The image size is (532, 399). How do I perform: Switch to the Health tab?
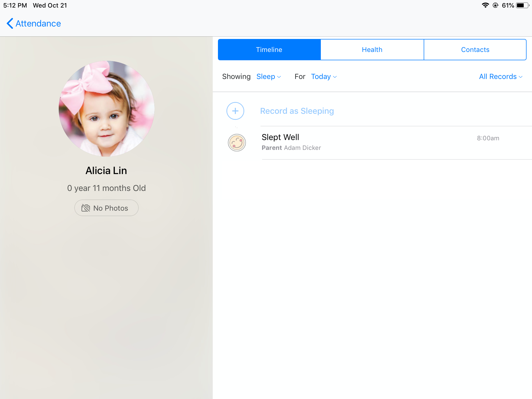click(372, 49)
